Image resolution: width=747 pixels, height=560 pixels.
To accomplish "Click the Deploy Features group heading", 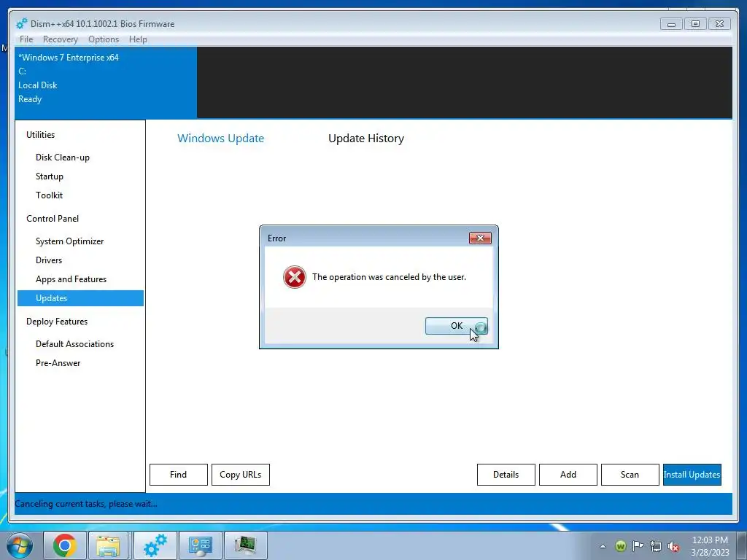I will pos(57,322).
